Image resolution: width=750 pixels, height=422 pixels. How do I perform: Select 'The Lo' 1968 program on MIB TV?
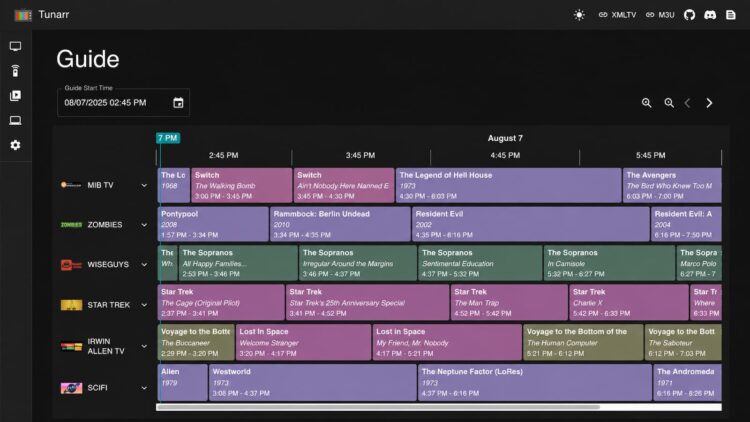pyautogui.click(x=174, y=185)
